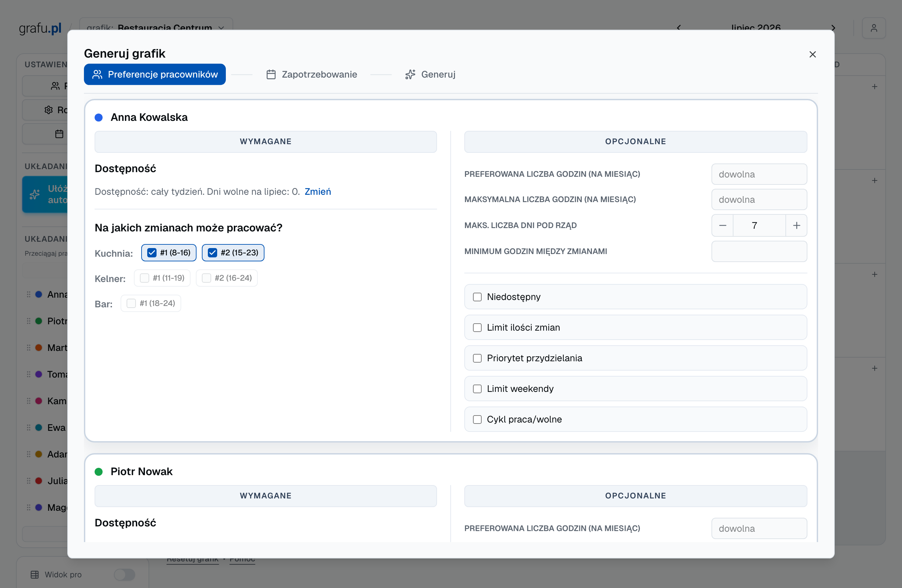
Task: Click the topmost plus icon in background schedule
Action: tap(874, 87)
